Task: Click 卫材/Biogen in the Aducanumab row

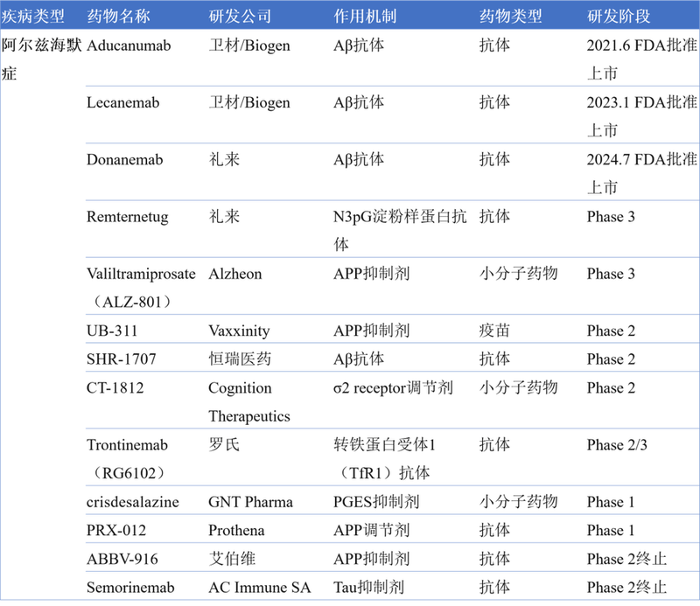Action: click(249, 45)
